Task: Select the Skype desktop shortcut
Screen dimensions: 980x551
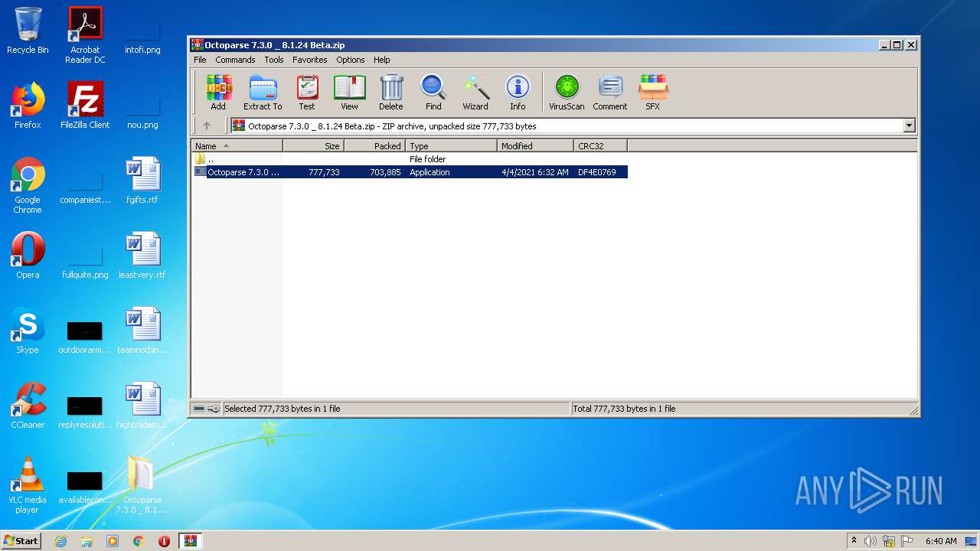Action: (28, 331)
